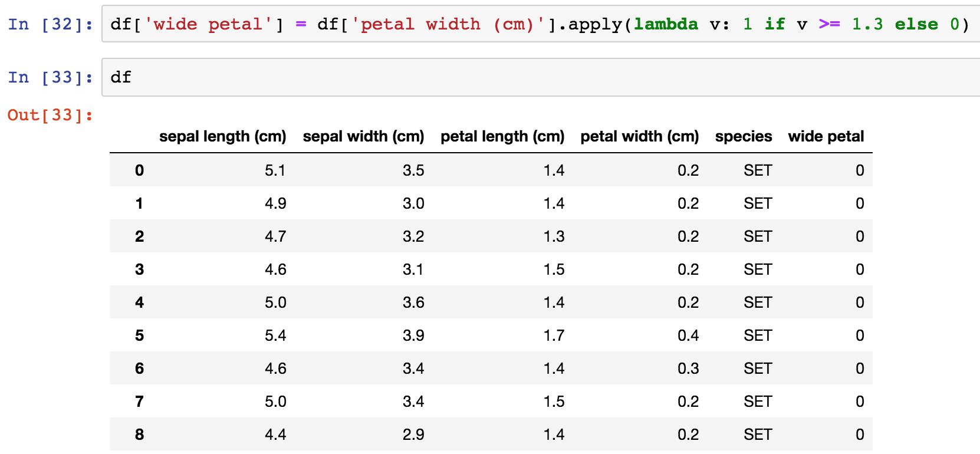Click the Out[33] output prompt
Image resolution: width=980 pixels, height=454 pixels.
tap(51, 115)
